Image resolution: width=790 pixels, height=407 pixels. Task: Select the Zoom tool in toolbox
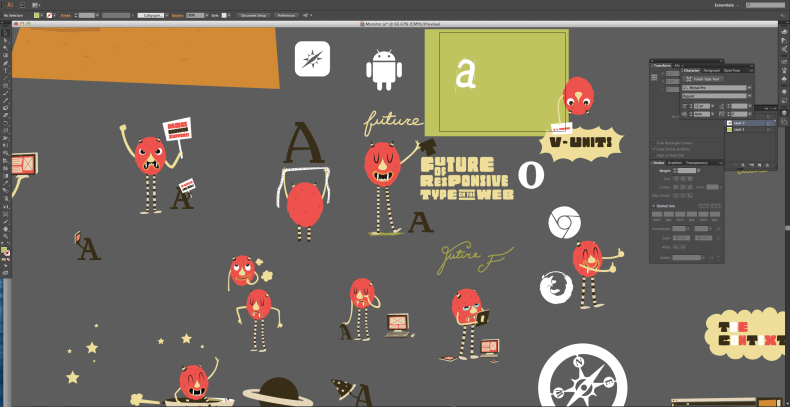pos(6,236)
